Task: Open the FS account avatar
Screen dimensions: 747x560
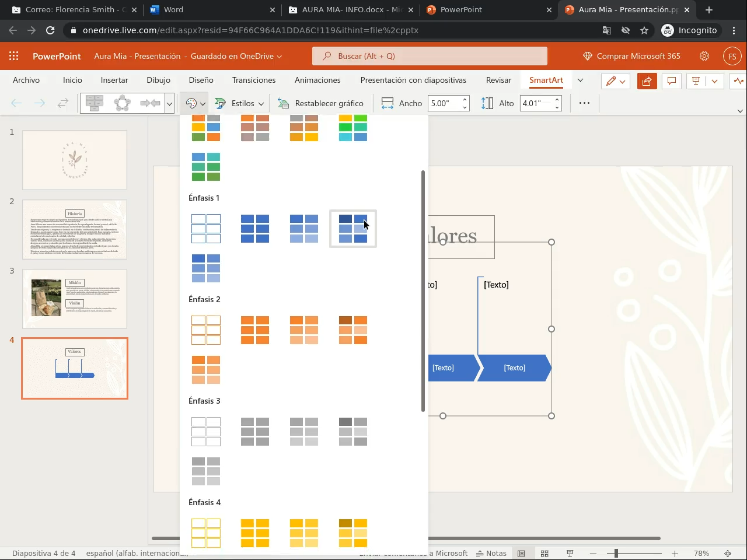Action: [x=732, y=57]
